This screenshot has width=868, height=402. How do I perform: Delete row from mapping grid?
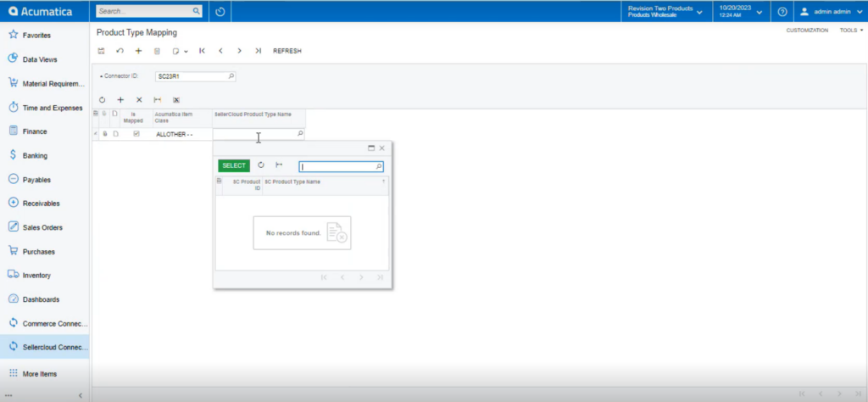[139, 100]
